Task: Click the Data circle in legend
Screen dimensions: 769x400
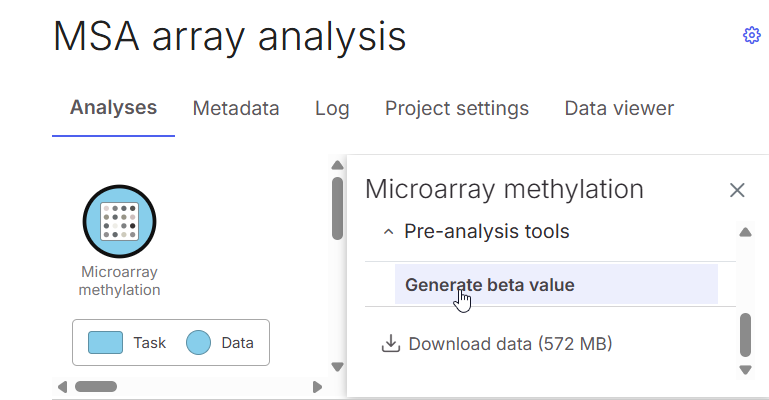Action: [x=199, y=343]
